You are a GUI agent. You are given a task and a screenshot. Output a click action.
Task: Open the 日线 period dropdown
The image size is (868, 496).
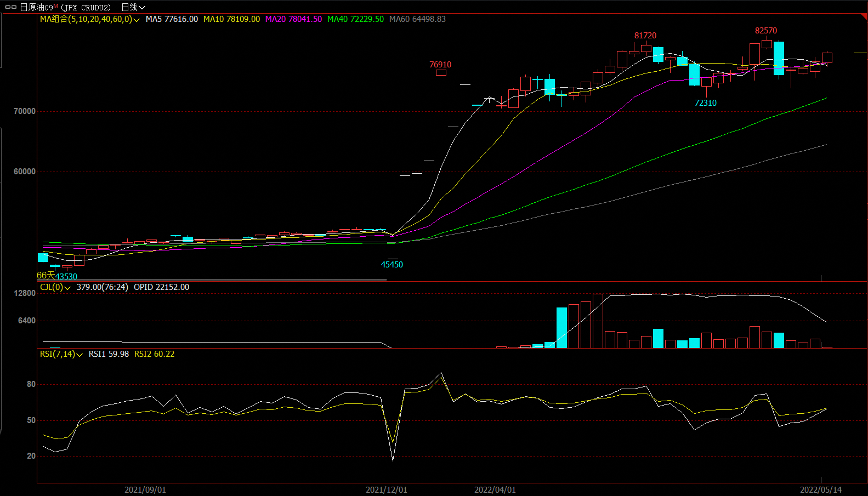click(x=133, y=7)
